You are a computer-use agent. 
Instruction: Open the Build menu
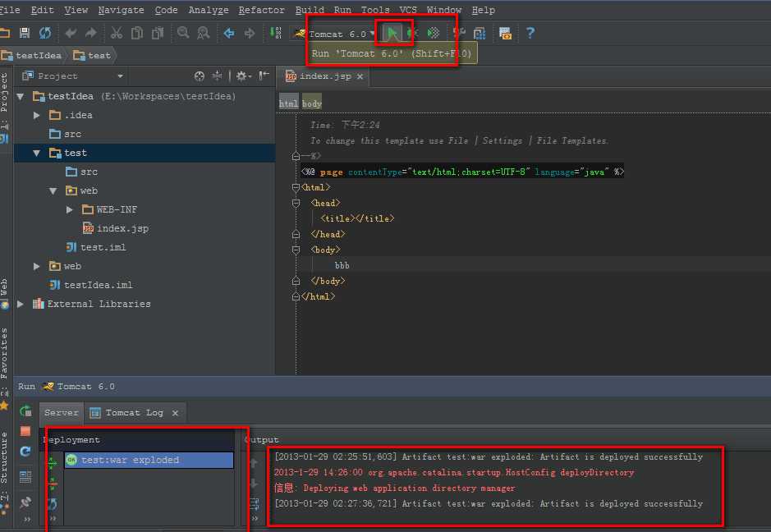coord(310,10)
